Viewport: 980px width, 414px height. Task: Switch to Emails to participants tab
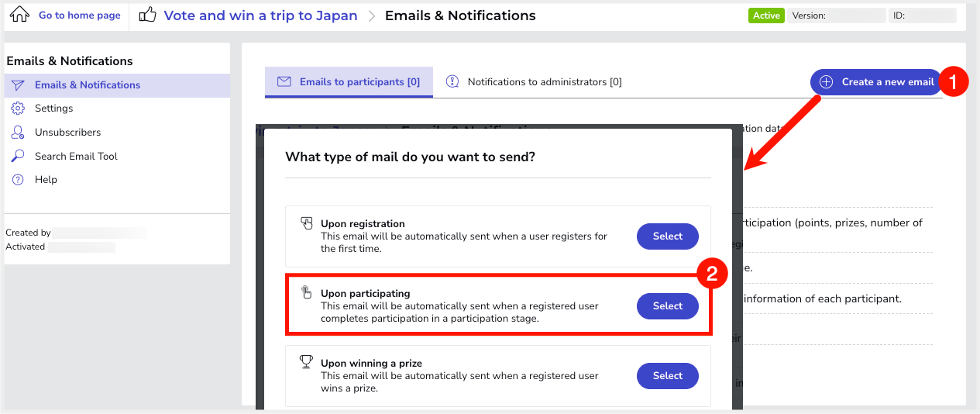(x=349, y=82)
